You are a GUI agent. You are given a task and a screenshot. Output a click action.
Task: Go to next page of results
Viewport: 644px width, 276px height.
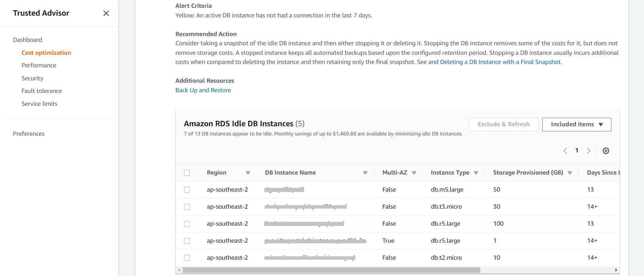tap(589, 151)
